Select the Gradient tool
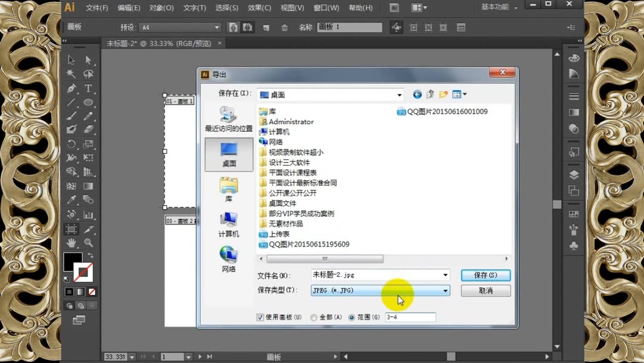The height and width of the screenshot is (363, 644). coord(88,186)
